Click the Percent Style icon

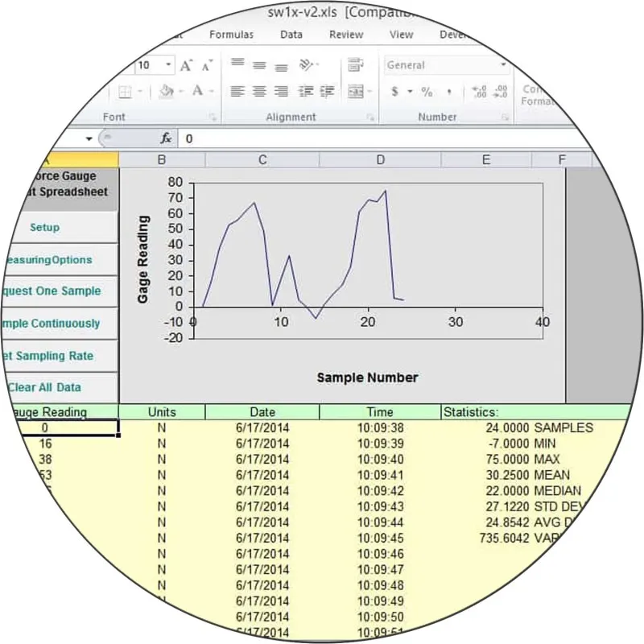(425, 92)
